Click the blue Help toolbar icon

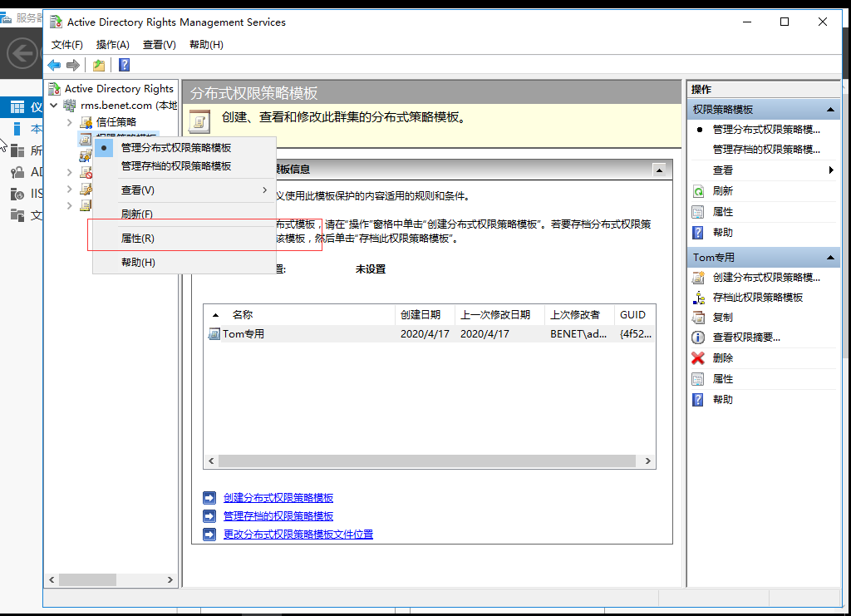pyautogui.click(x=125, y=65)
